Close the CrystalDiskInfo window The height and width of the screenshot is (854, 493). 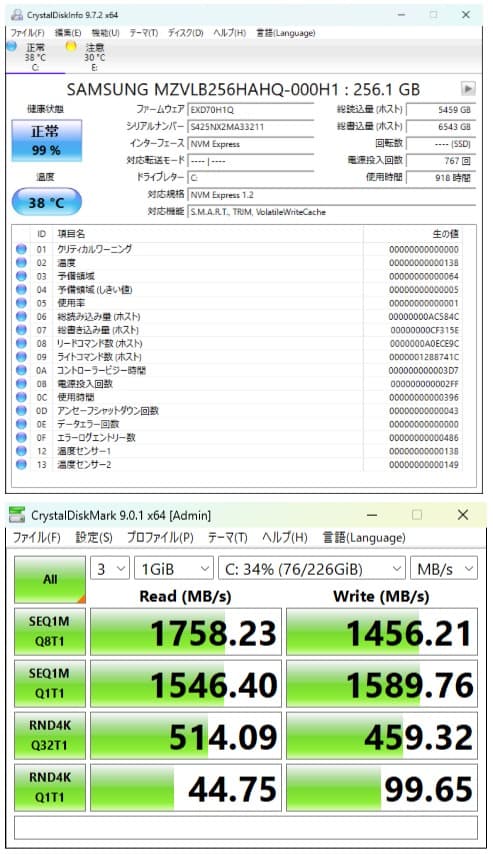[466, 15]
